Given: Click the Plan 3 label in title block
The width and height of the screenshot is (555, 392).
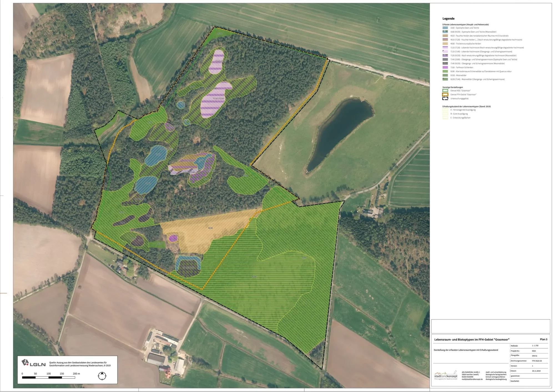Looking at the screenshot, I should [543, 339].
